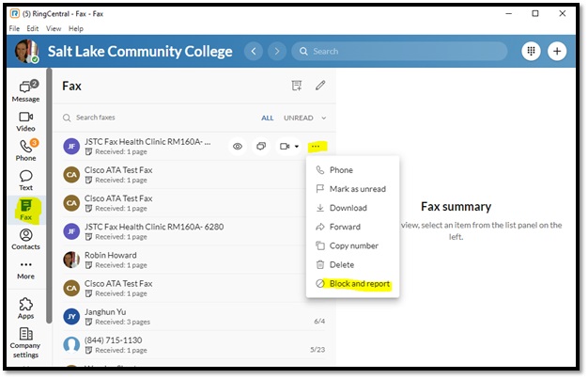Open the Message section in the sidebar
588x379 pixels.
pos(25,91)
